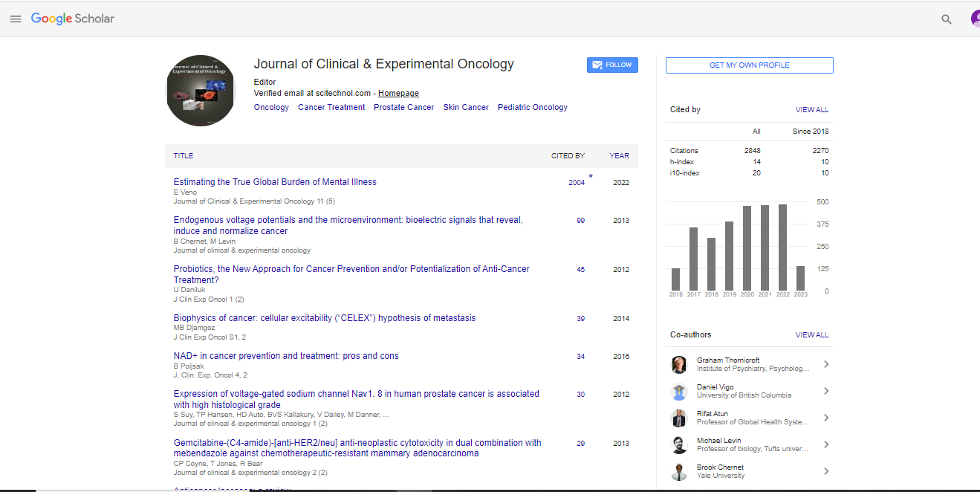
Task: View all co-authors link
Action: 811,335
